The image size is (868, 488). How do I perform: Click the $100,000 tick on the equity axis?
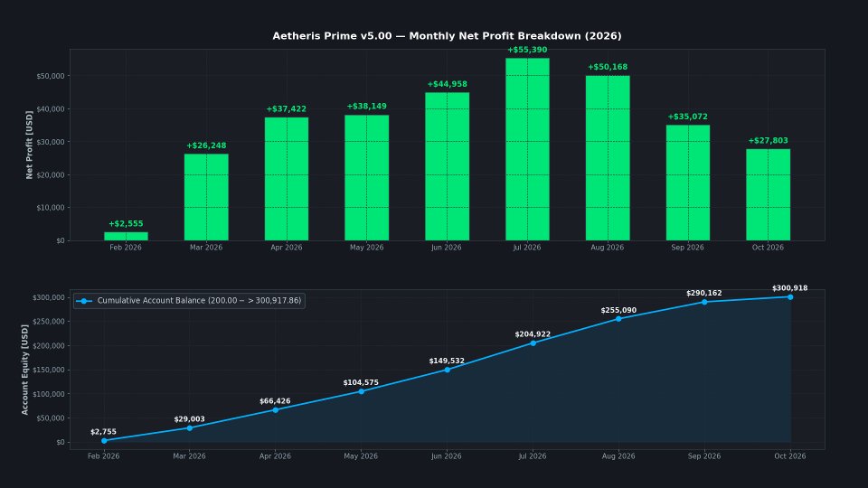49,394
